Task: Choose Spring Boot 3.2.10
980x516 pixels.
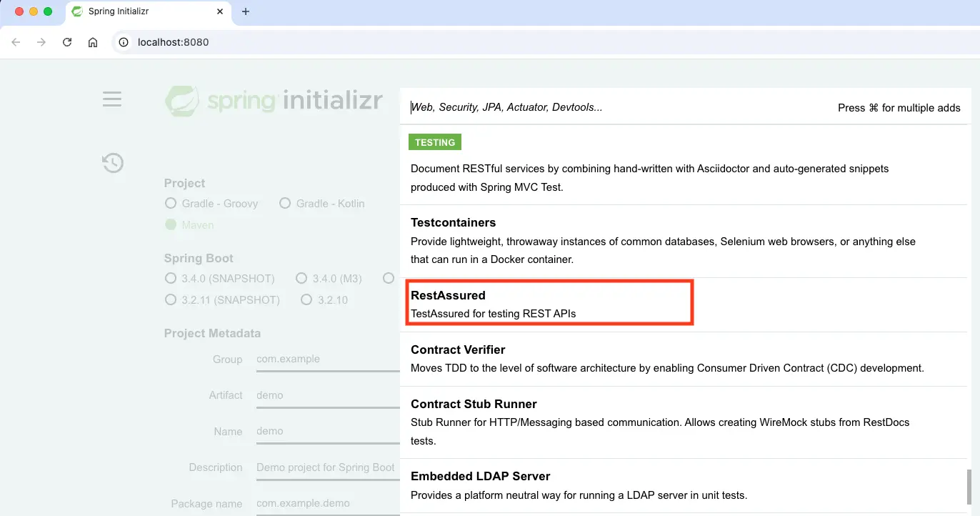Action: [324, 299]
